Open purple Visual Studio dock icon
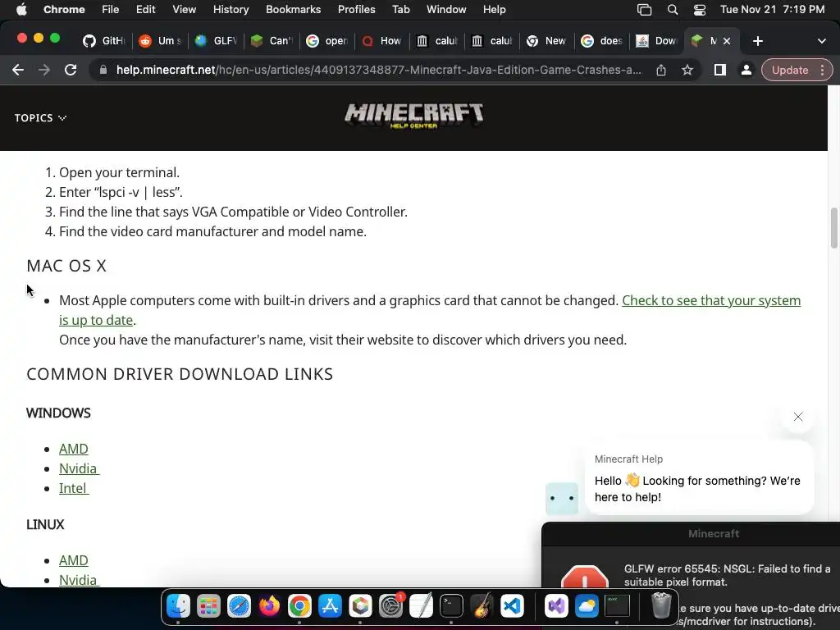 pos(556,606)
